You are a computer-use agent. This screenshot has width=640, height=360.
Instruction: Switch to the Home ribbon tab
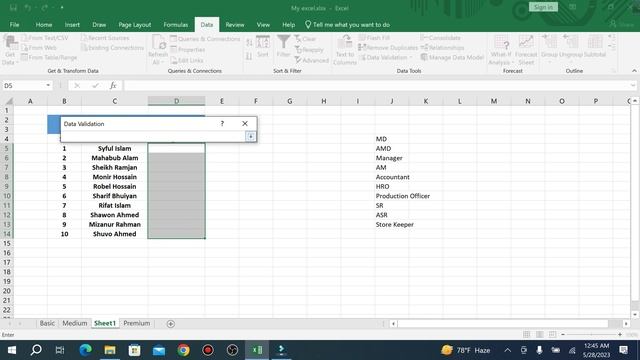click(x=44, y=24)
